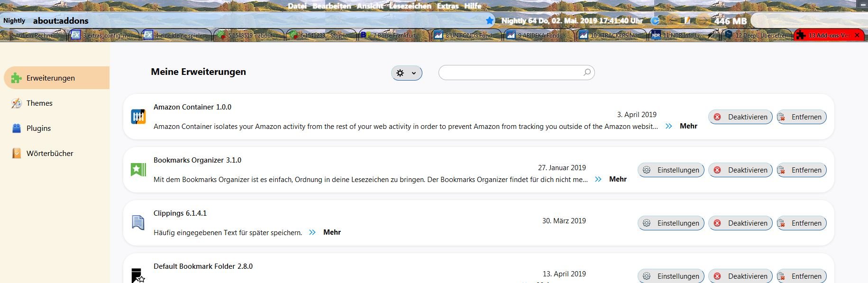
Task: Click the date 30. März 2019
Action: pos(564,221)
